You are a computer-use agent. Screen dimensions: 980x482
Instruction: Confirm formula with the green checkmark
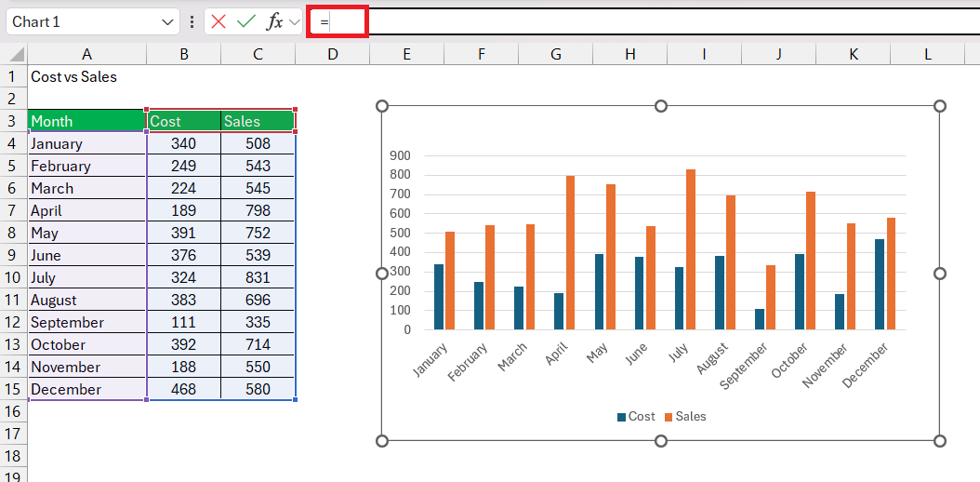pos(246,22)
